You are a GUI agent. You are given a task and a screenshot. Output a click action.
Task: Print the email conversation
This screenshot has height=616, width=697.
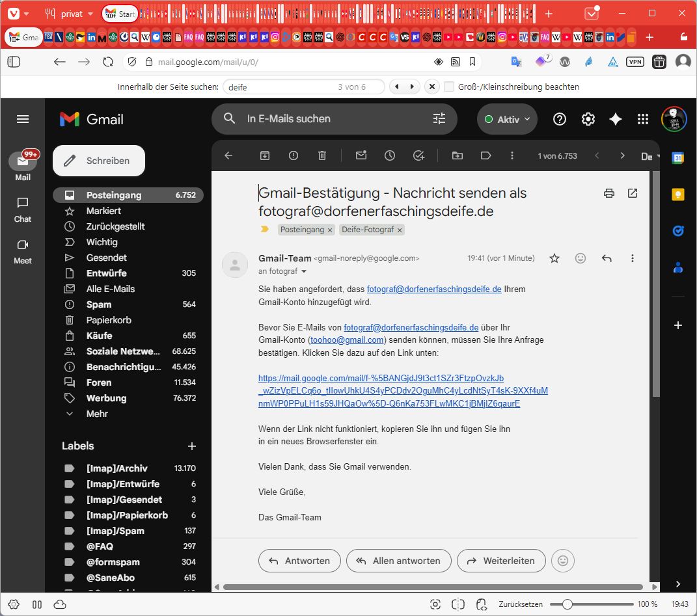(609, 193)
